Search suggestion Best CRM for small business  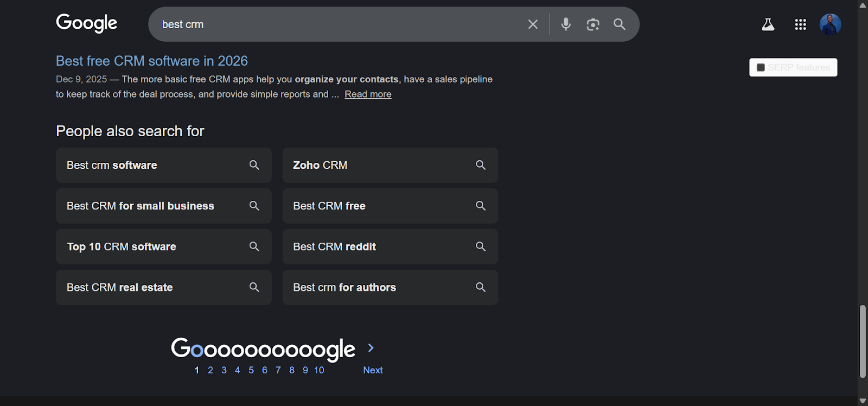[x=164, y=206]
